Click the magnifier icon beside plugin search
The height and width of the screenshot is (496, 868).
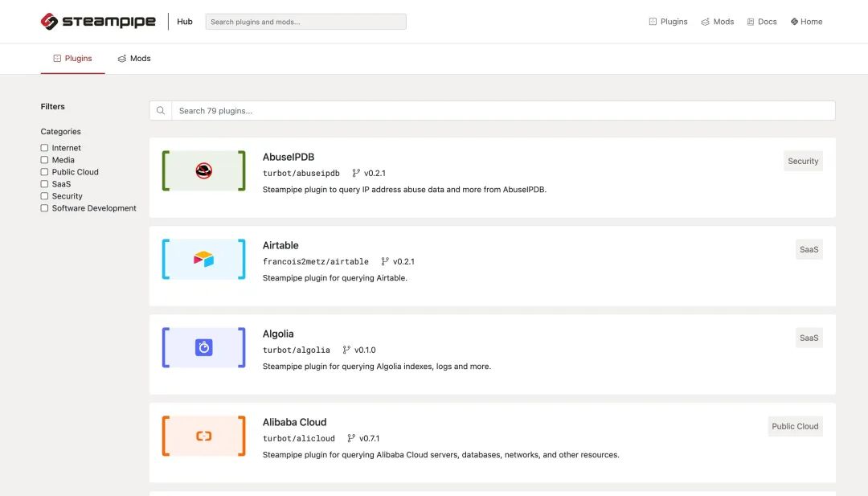(x=161, y=111)
